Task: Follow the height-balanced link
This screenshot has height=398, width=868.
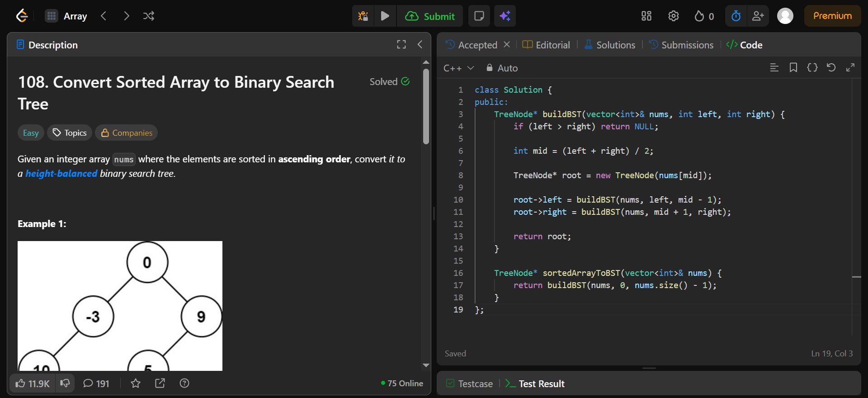Action: (x=61, y=174)
